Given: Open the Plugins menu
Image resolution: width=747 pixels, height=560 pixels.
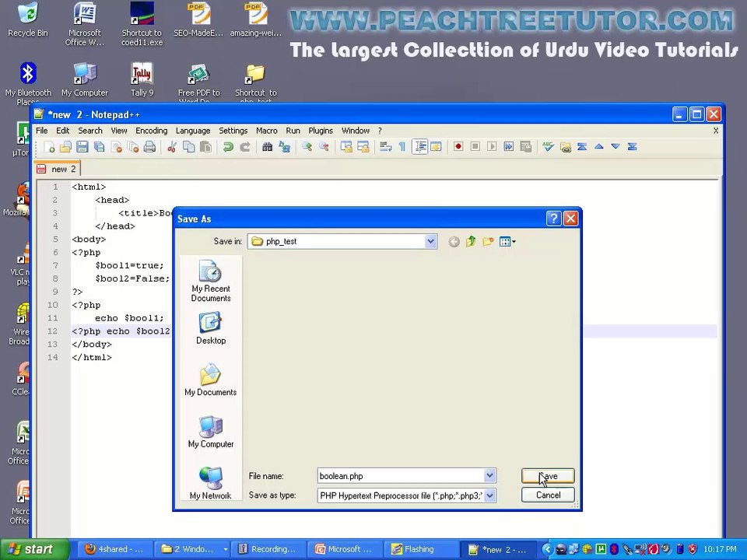Looking at the screenshot, I should click(321, 131).
